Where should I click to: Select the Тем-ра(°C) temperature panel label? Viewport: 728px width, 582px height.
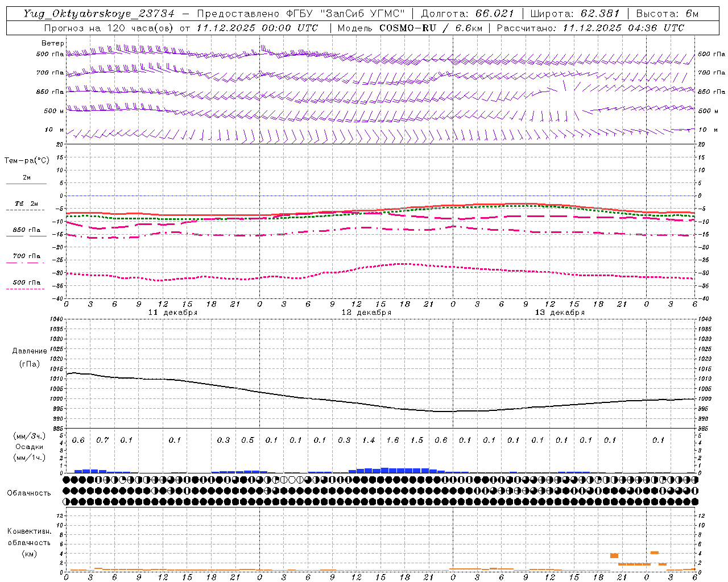click(27, 161)
